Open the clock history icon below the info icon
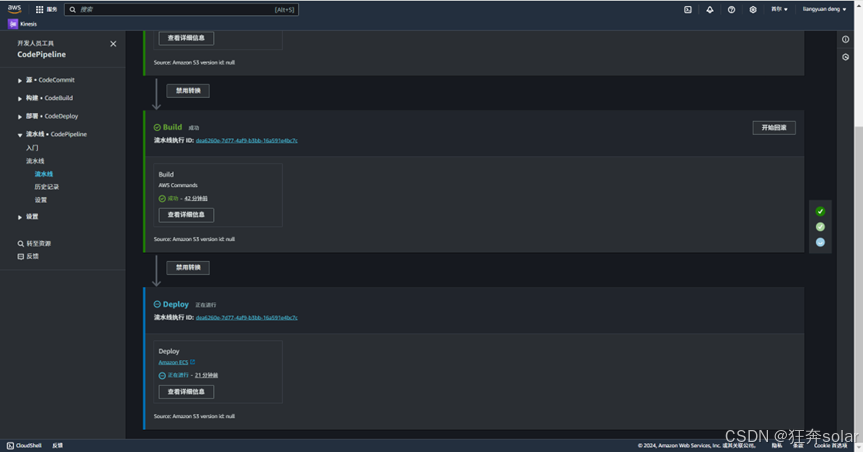The width and height of the screenshot is (863, 452). [845, 57]
